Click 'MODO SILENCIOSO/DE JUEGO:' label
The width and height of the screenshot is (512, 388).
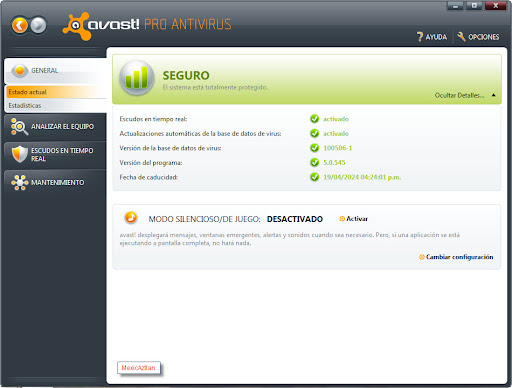pos(204,219)
